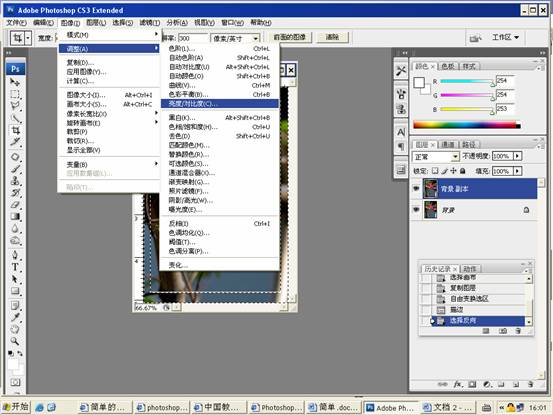553x415 pixels.
Task: Click the R slider in Color panel
Action: (467, 81)
